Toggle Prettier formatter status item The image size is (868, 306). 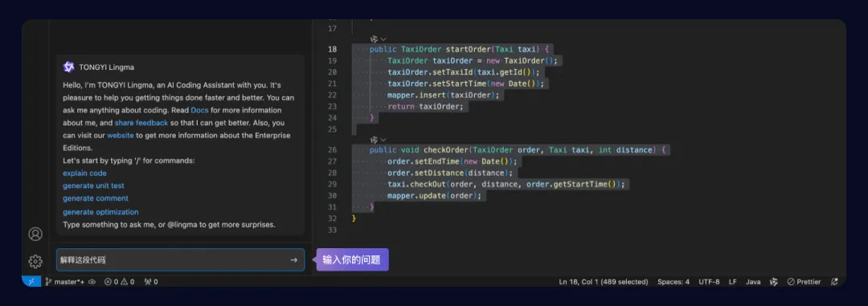click(x=805, y=282)
